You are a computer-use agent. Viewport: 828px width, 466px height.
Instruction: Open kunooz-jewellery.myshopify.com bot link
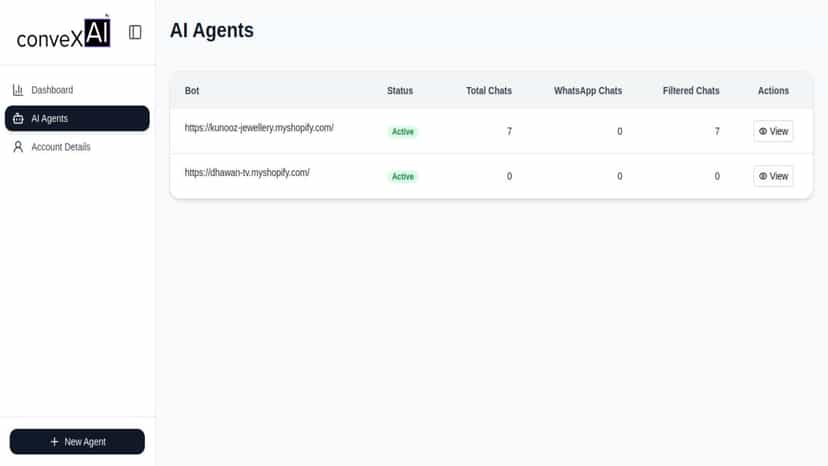click(259, 128)
